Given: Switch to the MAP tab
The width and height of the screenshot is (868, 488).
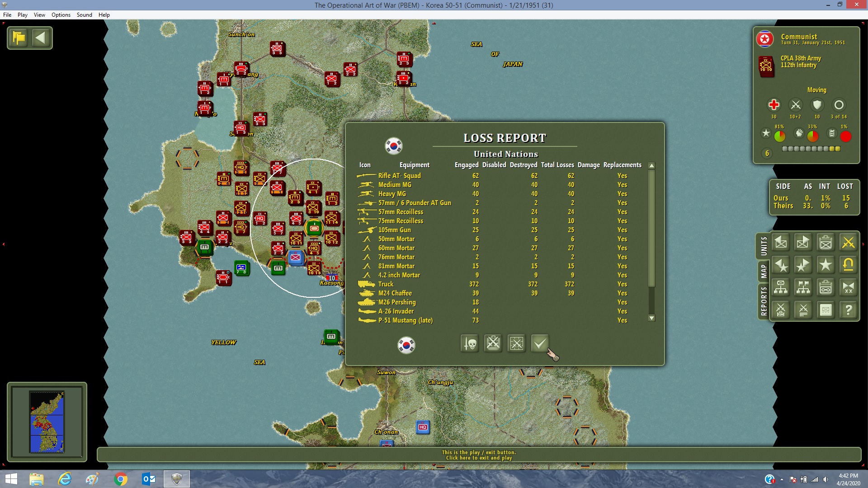Looking at the screenshot, I should [x=764, y=271].
